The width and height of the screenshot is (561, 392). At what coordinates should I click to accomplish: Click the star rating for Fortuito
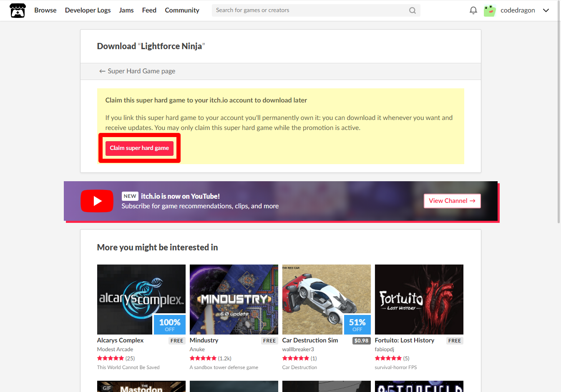coord(388,358)
